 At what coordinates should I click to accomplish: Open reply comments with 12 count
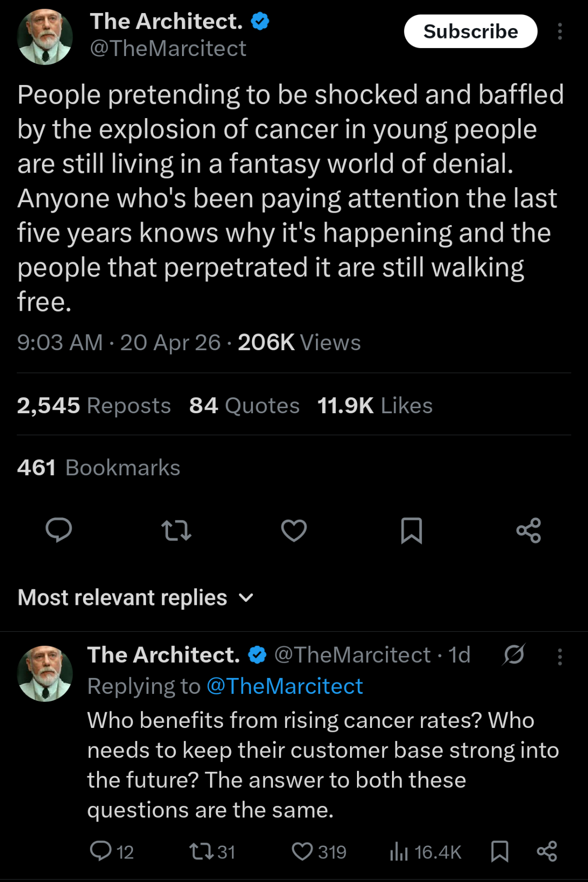point(111,851)
